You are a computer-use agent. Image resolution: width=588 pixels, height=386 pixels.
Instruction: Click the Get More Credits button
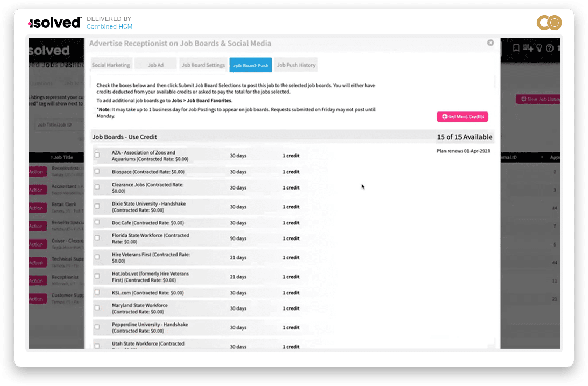click(462, 117)
